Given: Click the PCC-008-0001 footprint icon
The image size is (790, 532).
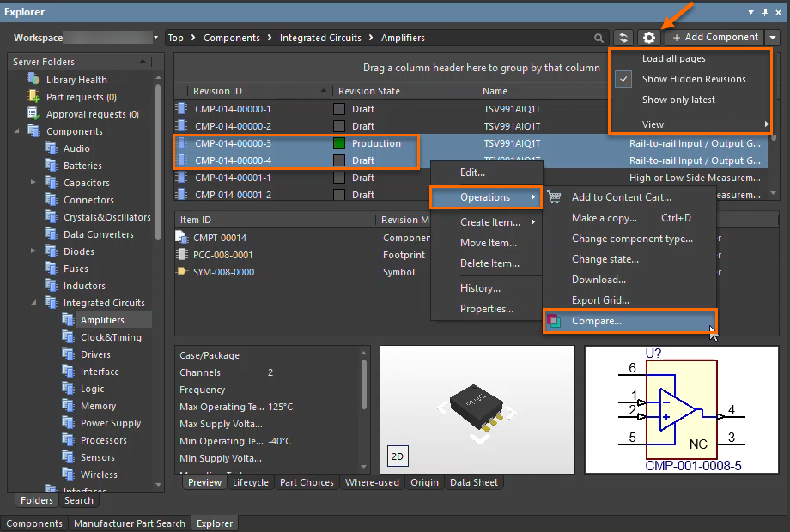Looking at the screenshot, I should click(181, 254).
